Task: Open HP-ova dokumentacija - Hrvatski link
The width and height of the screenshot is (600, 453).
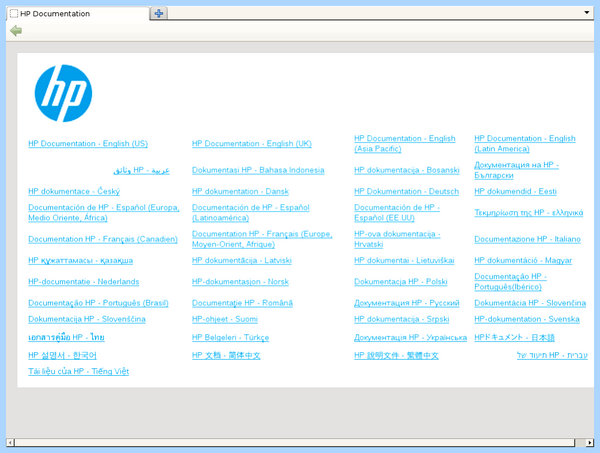Action: point(397,239)
